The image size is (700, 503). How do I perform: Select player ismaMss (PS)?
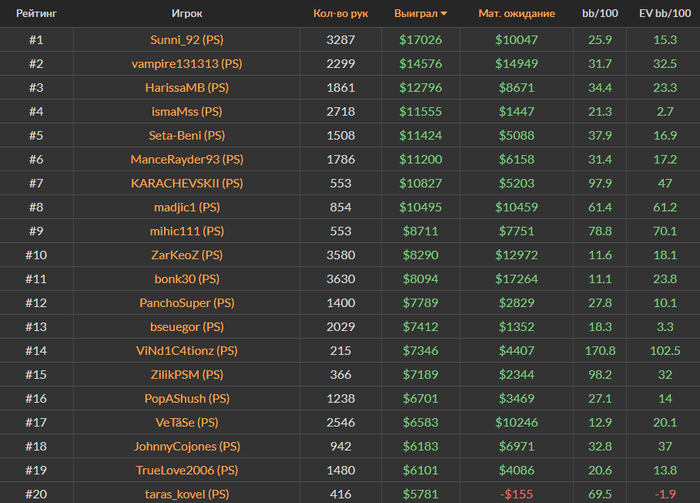click(x=187, y=112)
